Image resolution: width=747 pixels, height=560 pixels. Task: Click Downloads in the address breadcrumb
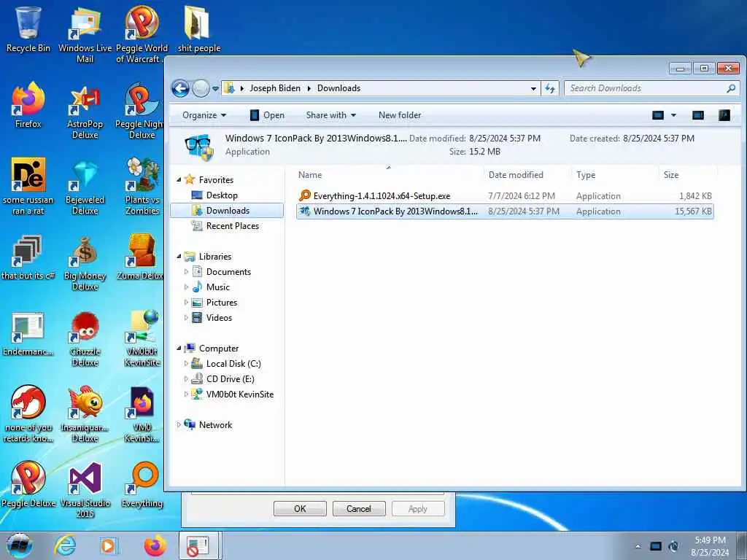pyautogui.click(x=338, y=88)
